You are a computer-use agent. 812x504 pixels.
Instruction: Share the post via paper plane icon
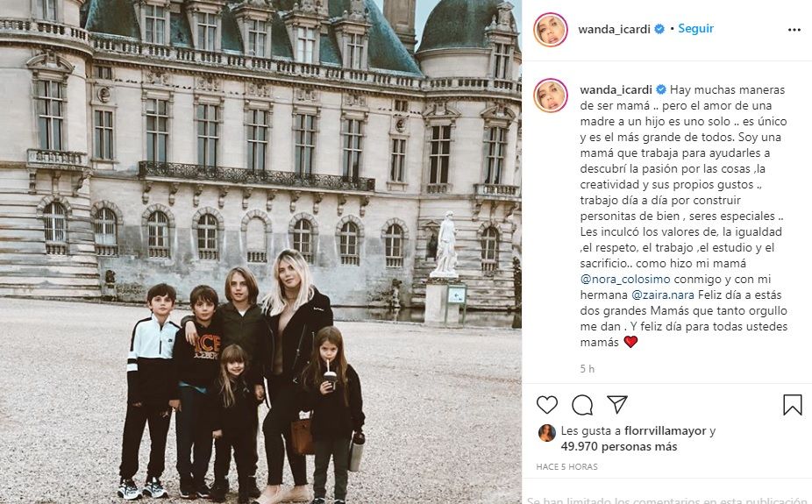(x=617, y=404)
